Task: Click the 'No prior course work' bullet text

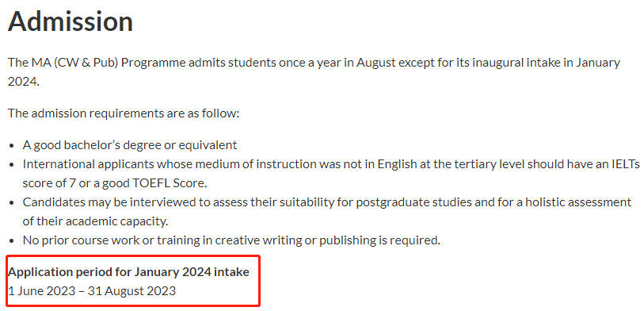Action: (231, 240)
